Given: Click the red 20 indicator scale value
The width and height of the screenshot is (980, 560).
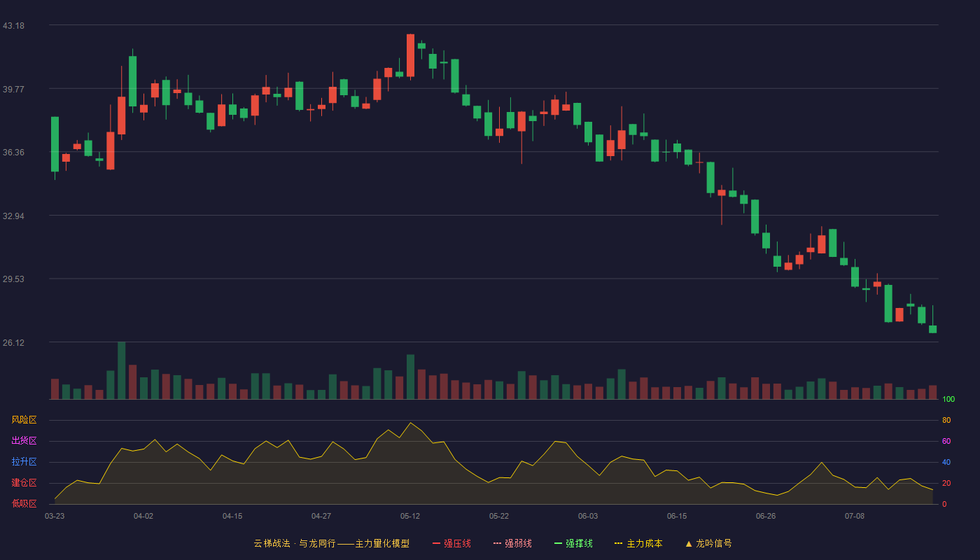Looking at the screenshot, I should point(946,483).
